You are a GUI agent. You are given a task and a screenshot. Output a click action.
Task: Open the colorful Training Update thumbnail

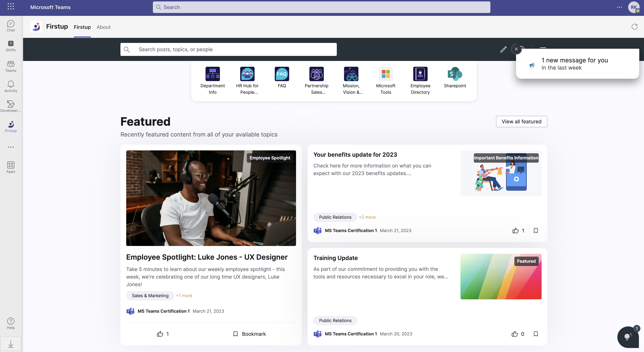tap(501, 276)
